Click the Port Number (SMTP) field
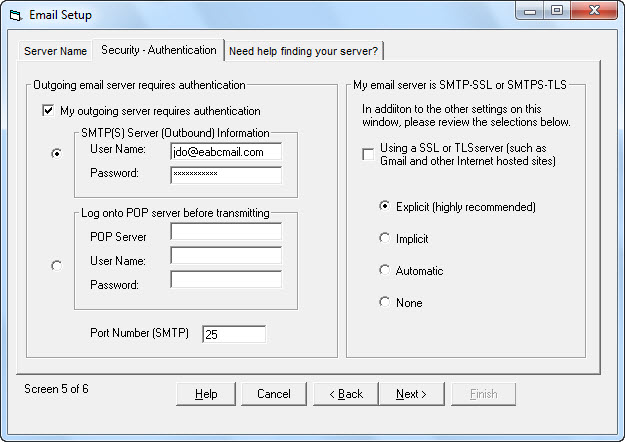Screen dimensions: 625x442 click(234, 334)
